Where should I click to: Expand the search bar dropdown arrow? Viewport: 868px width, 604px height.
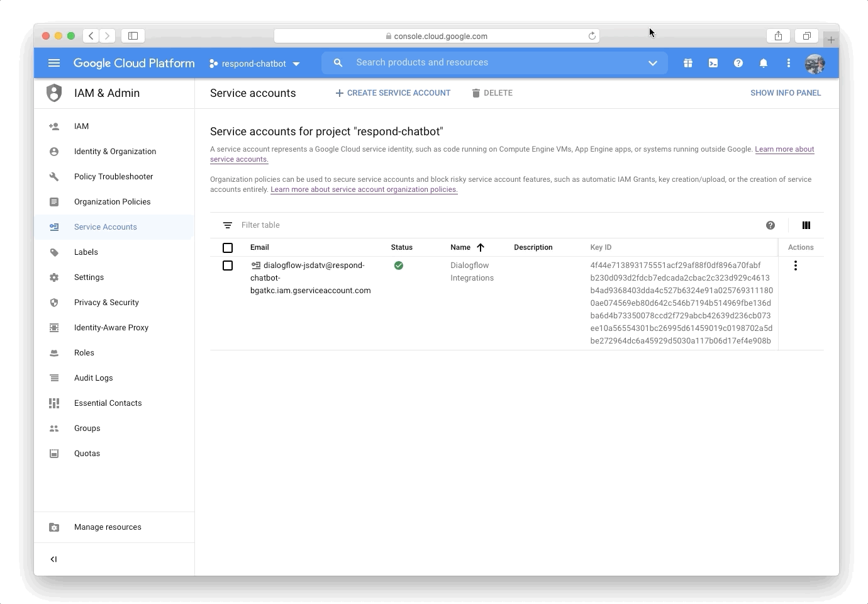point(653,63)
